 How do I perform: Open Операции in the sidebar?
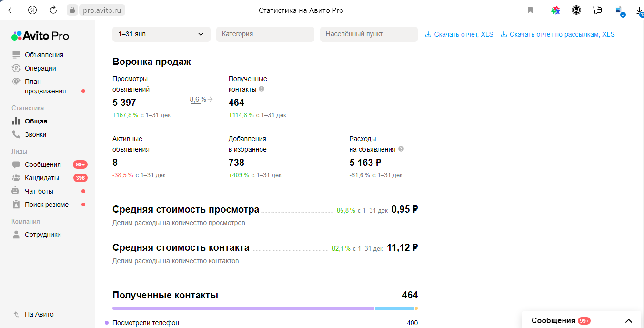[x=40, y=68]
